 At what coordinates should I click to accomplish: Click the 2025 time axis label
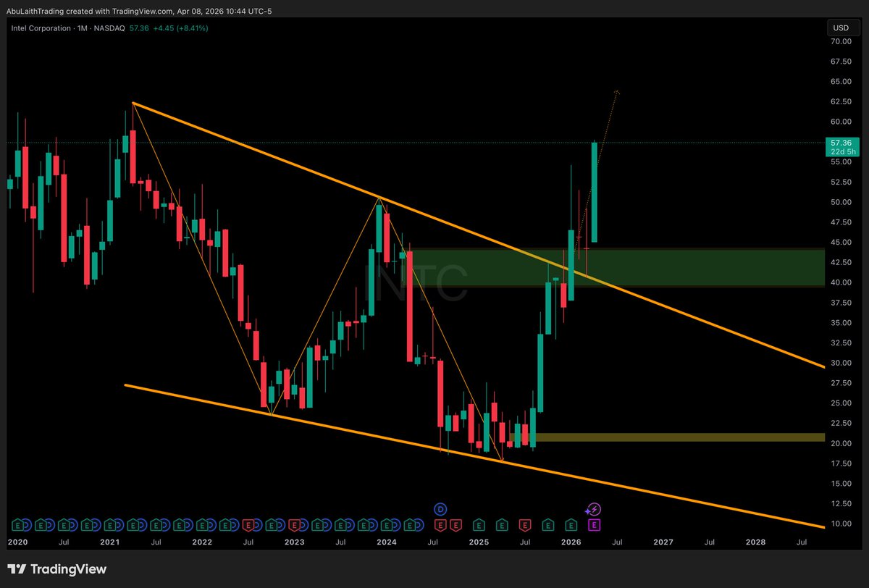click(479, 542)
